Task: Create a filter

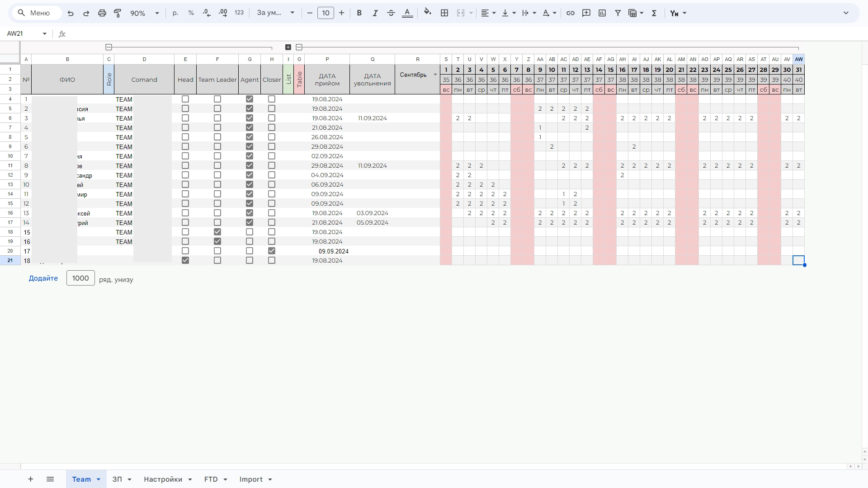Action: [x=618, y=13]
